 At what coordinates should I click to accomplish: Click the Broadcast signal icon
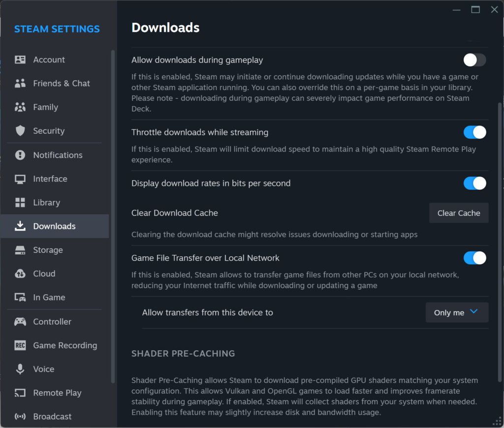[x=20, y=416]
